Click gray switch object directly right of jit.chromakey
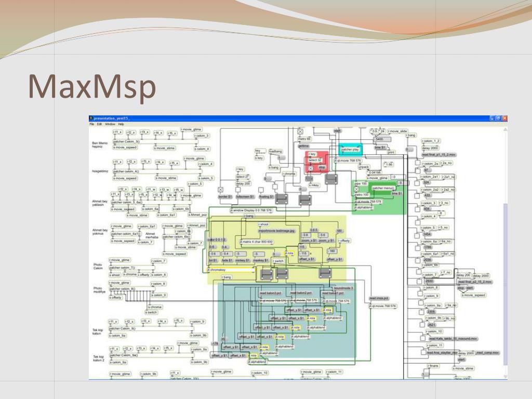Image resolution: width=532 pixels, height=399 pixels. 267,274
